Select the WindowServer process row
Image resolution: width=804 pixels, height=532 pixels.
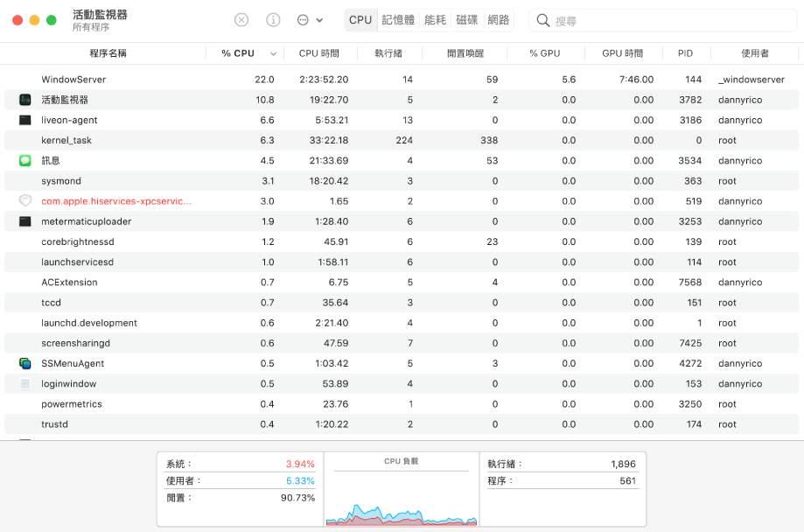402,80
